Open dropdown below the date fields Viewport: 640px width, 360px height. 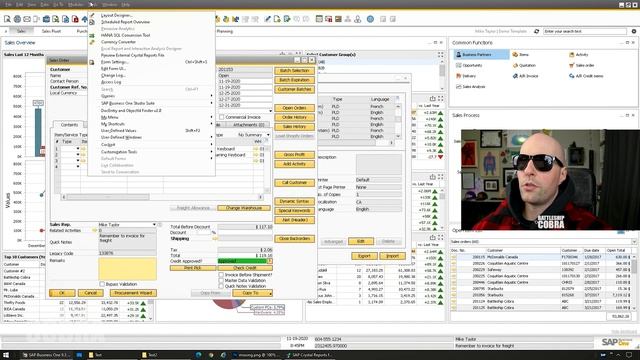(x=270, y=111)
